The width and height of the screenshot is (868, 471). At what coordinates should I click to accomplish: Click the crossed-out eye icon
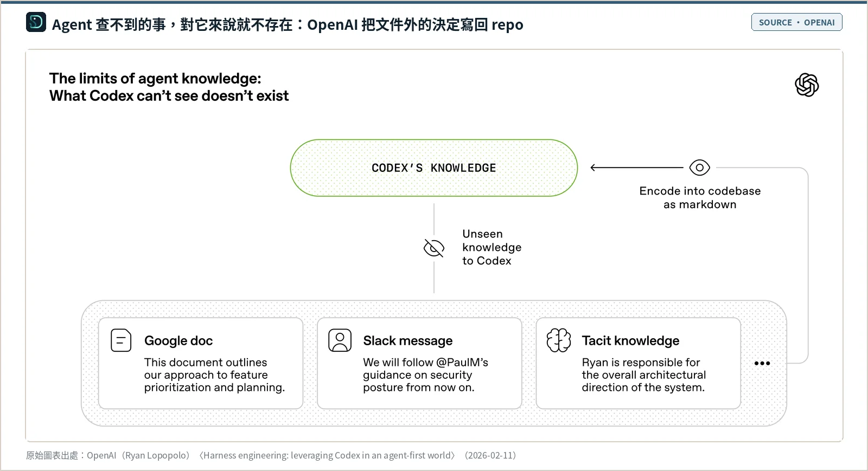(x=434, y=248)
